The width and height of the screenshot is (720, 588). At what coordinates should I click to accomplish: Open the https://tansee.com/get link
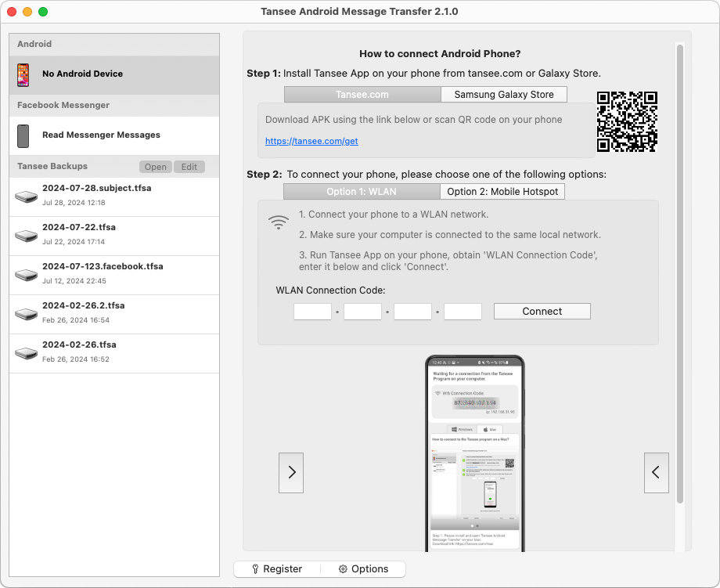click(311, 141)
